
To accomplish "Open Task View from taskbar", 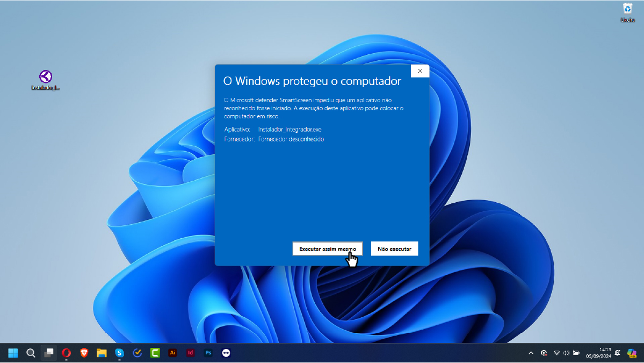I will point(49,353).
